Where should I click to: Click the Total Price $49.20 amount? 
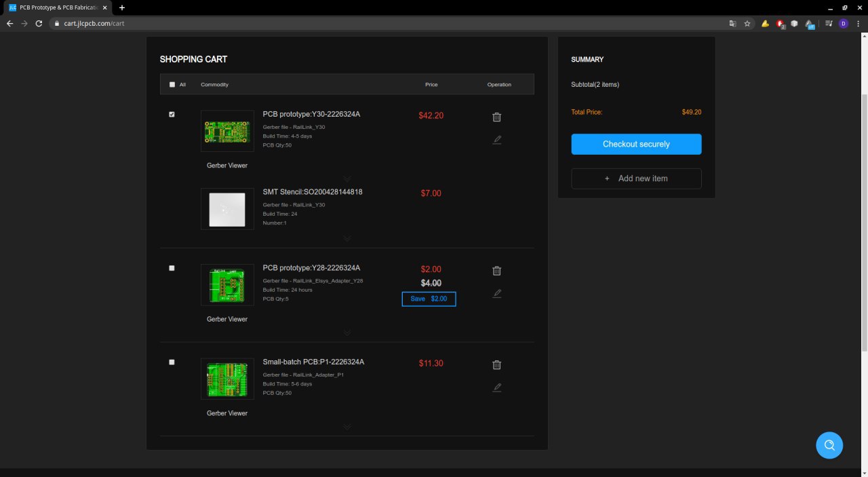[x=692, y=112]
